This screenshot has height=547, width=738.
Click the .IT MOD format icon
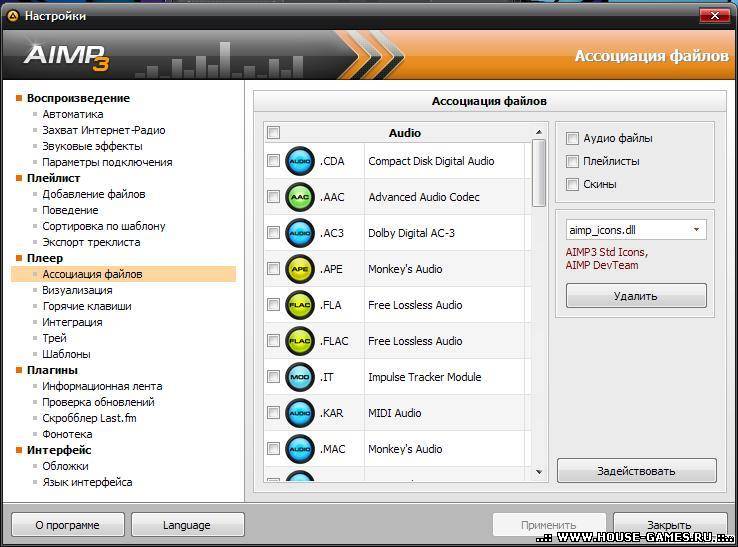coord(300,377)
